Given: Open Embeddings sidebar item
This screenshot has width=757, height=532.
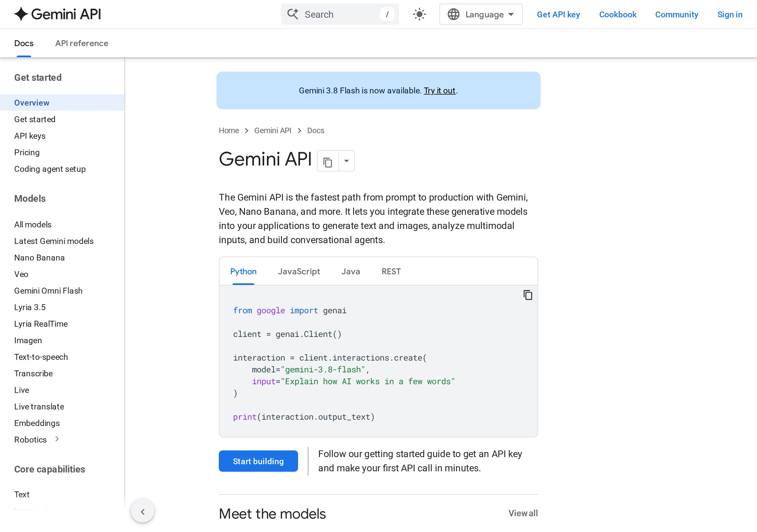Looking at the screenshot, I should [x=37, y=423].
